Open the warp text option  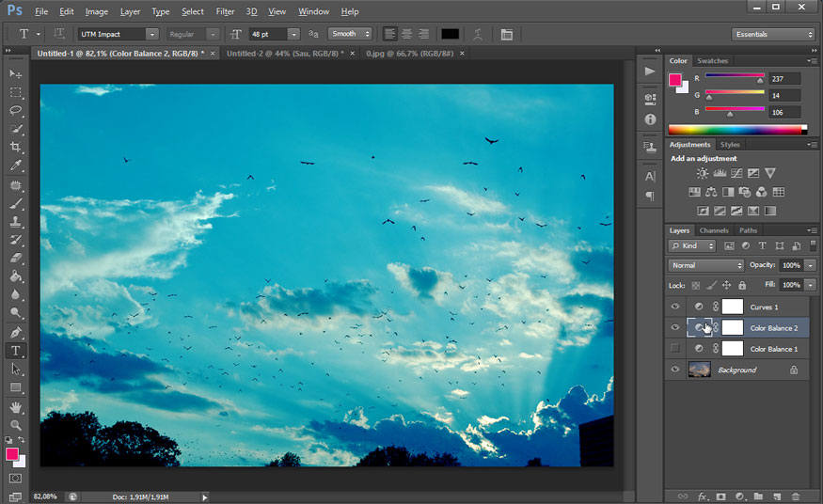click(x=478, y=35)
